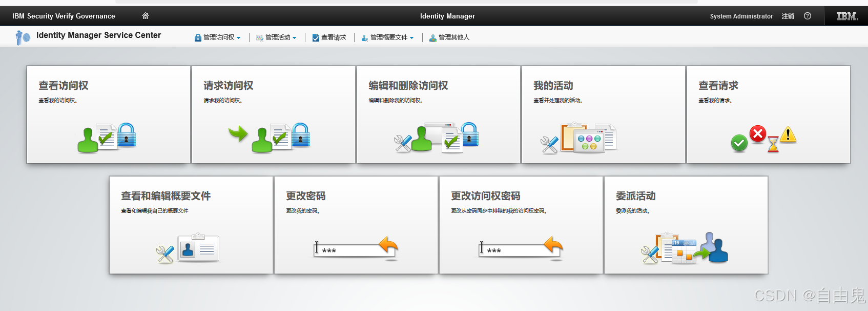This screenshot has width=868, height=311.
Task: Click the text 查看并处理我的活动。
Action: point(558,101)
